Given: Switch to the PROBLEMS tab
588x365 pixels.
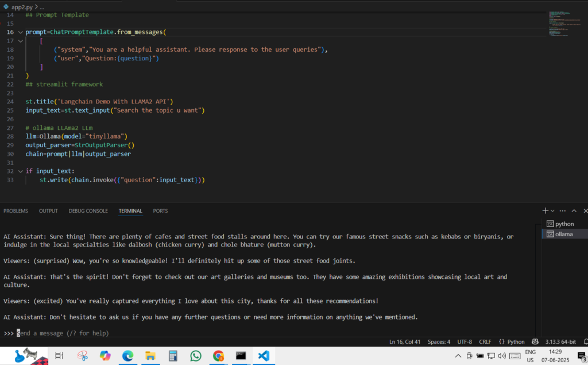Looking at the screenshot, I should (x=16, y=211).
